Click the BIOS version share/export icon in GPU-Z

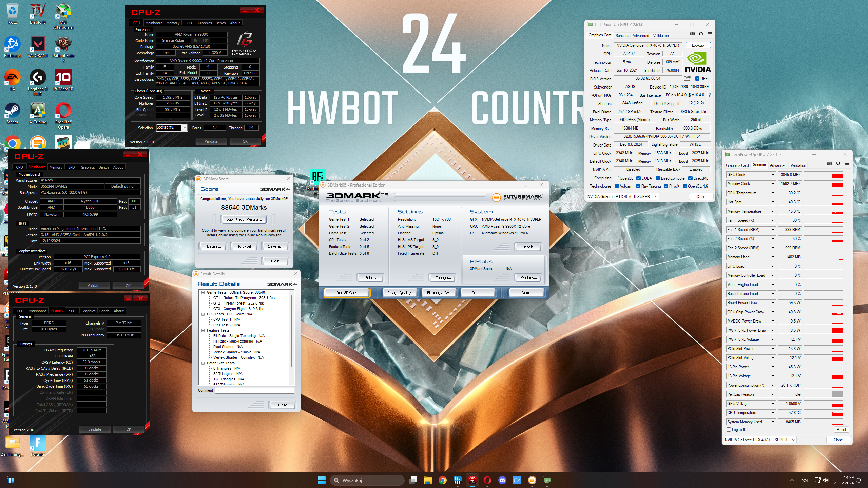click(687, 78)
